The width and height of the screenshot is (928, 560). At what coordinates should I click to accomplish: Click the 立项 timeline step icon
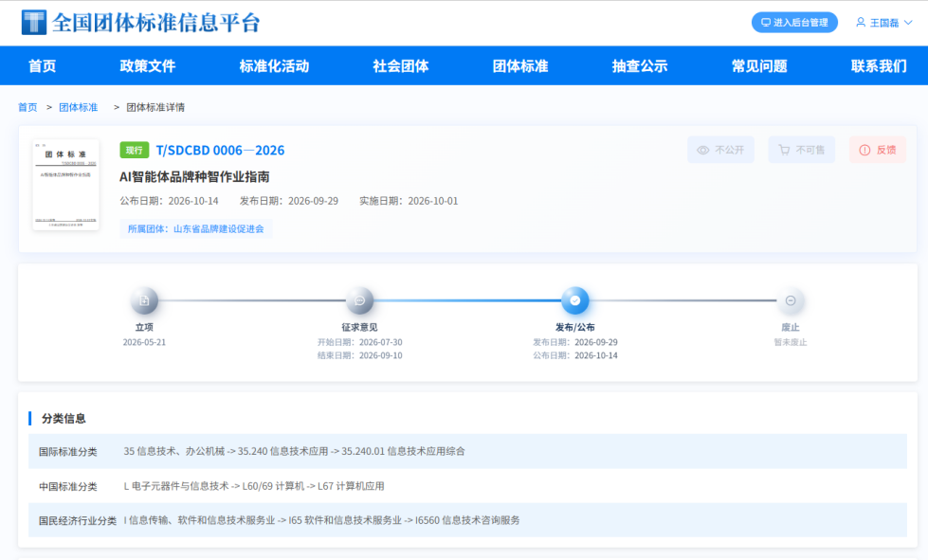144,300
